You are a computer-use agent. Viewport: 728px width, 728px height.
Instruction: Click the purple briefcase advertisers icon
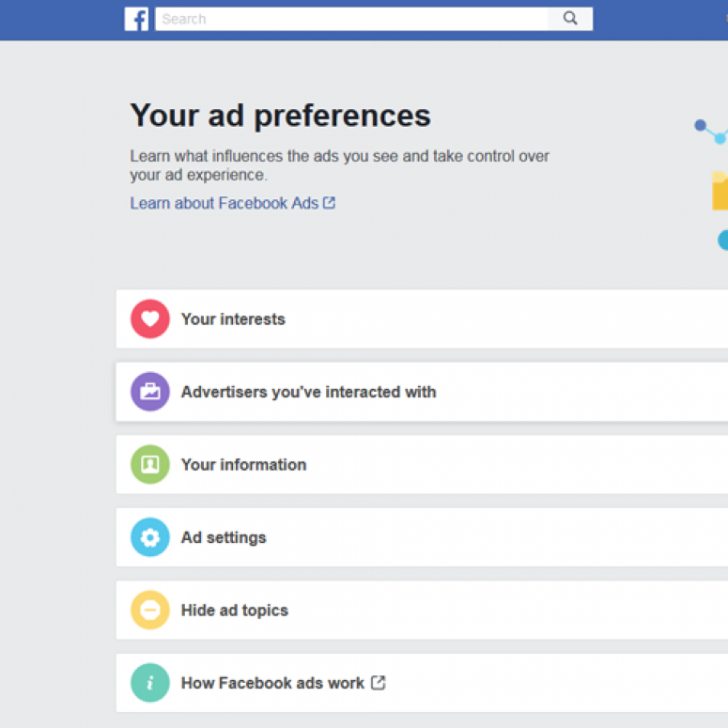(x=150, y=392)
